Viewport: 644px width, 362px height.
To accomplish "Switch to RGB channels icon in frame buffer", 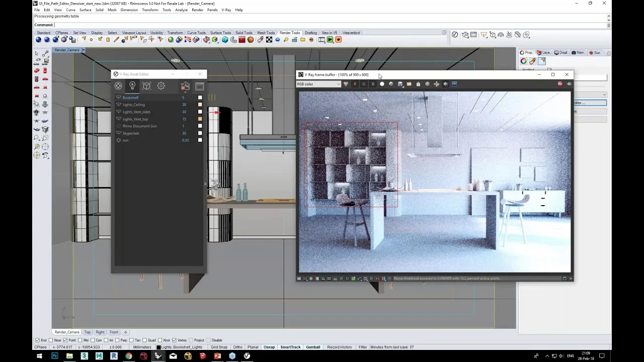I will point(346,84).
